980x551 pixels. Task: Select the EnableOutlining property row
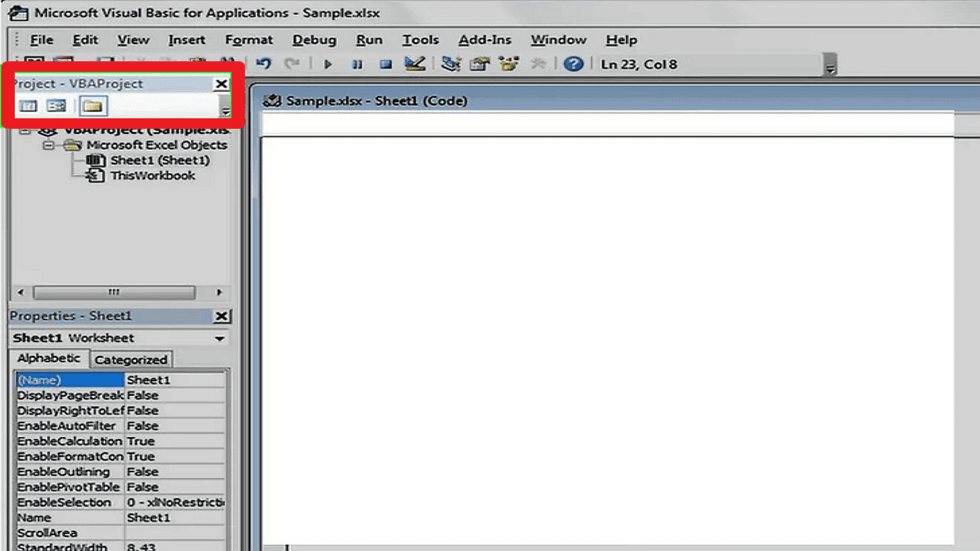pyautogui.click(x=121, y=472)
